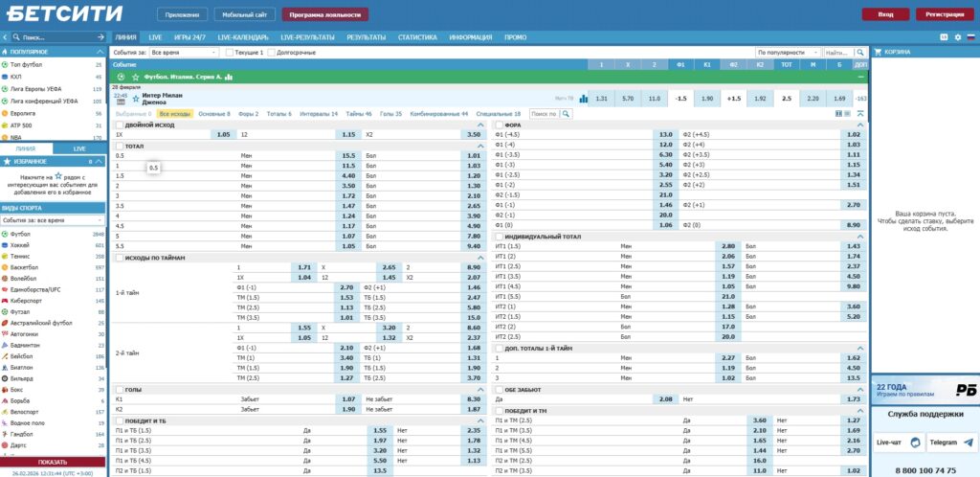Screen dimensions: 980x477
Task: Click the Telegram support icon
Action: 969,443
